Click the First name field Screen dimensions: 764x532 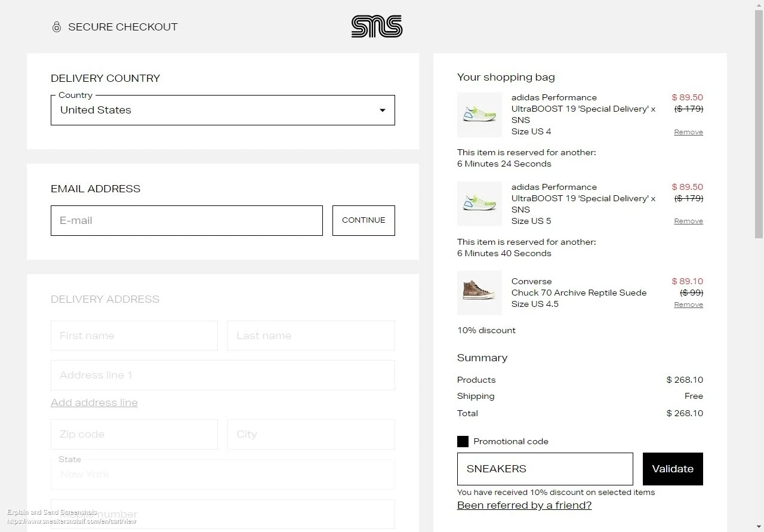click(134, 336)
